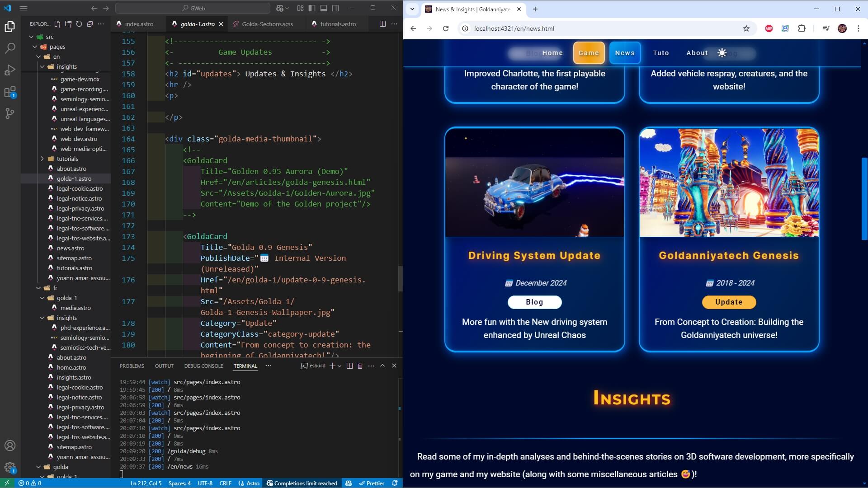Open the Prettier status bar item
Image resolution: width=868 pixels, height=488 pixels.
pos(372,483)
